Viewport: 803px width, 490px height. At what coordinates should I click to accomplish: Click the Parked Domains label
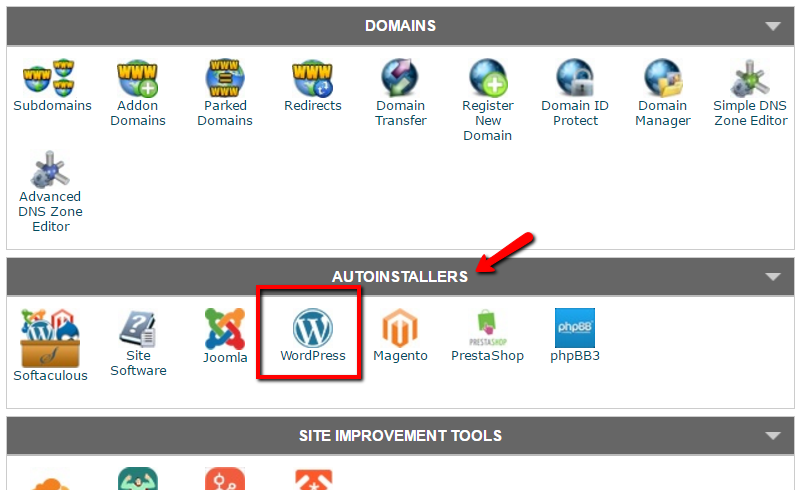click(x=225, y=113)
